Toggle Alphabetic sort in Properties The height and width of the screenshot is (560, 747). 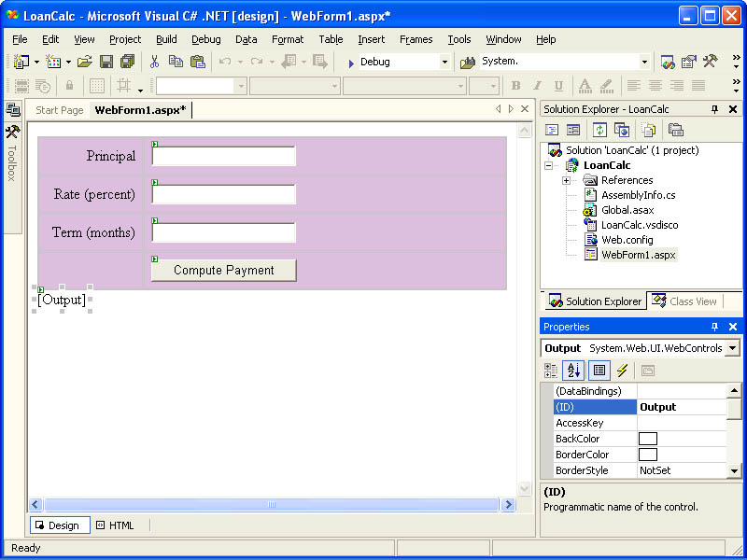[573, 371]
